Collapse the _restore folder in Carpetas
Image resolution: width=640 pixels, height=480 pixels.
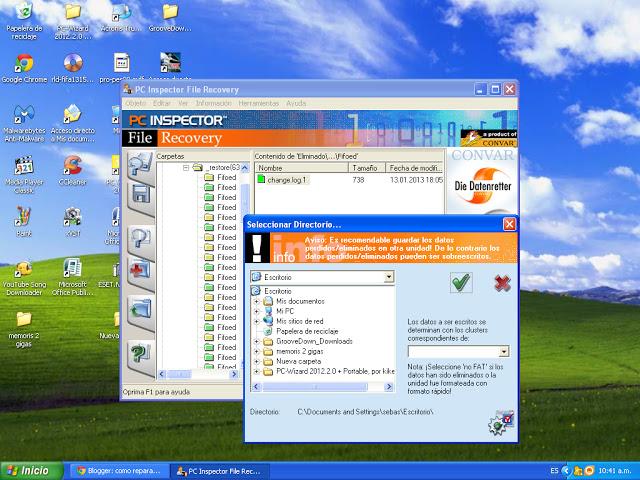[187, 168]
